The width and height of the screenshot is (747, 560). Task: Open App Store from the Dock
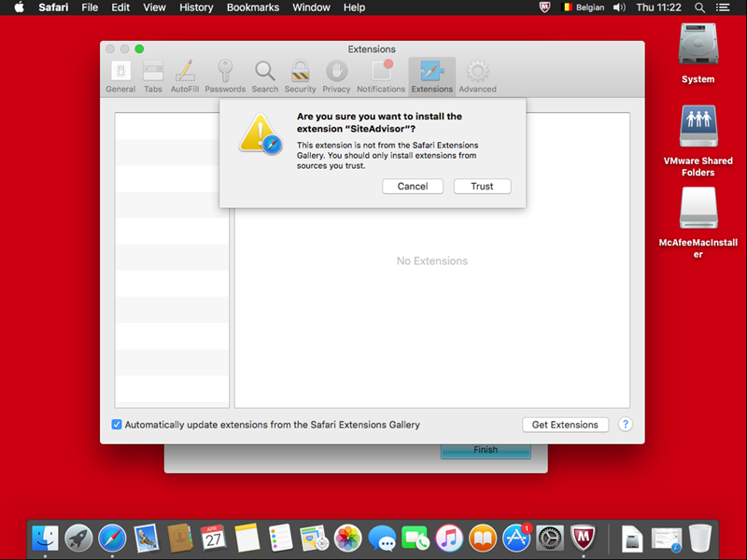[x=516, y=539]
